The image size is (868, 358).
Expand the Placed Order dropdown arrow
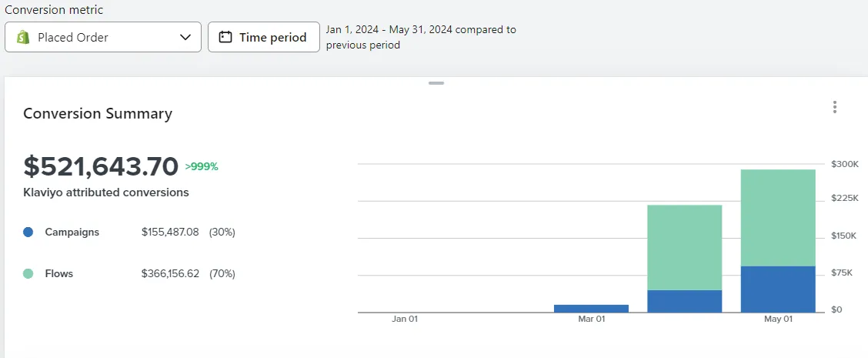(x=185, y=37)
